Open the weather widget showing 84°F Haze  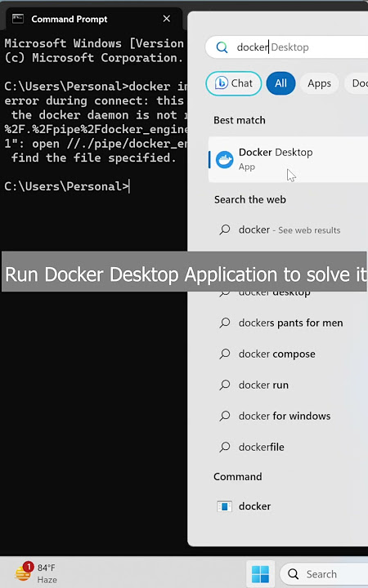click(x=35, y=573)
